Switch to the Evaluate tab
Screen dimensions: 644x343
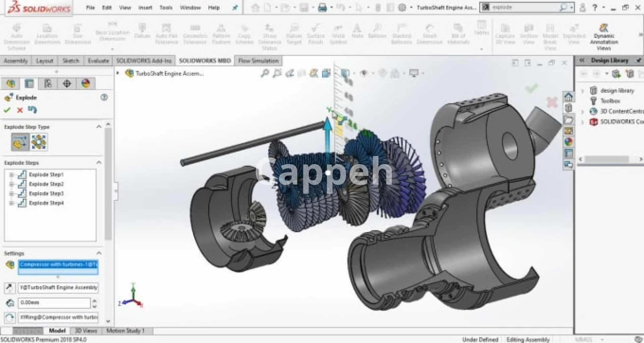pos(98,61)
